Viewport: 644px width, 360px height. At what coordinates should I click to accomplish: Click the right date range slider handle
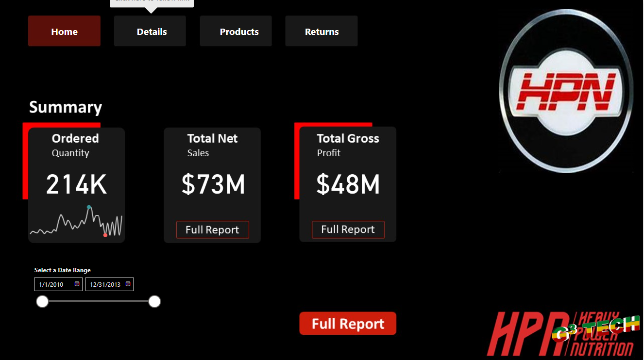coord(154,302)
